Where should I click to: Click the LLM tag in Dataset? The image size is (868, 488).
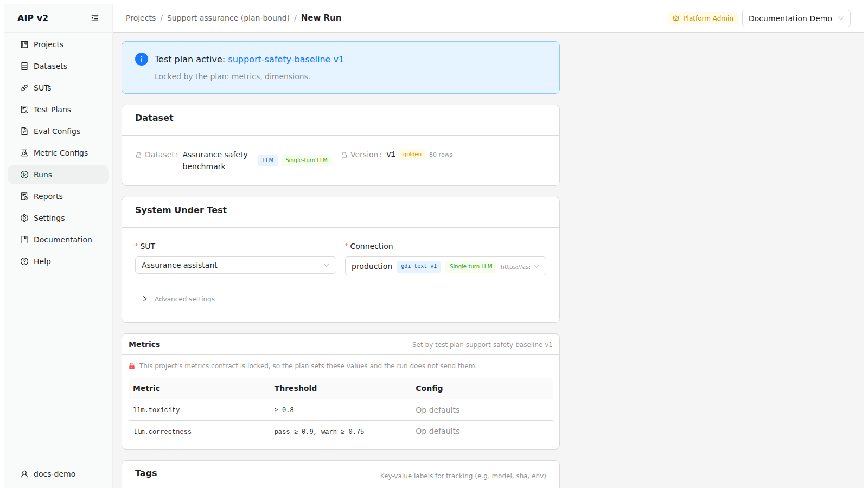coord(268,160)
